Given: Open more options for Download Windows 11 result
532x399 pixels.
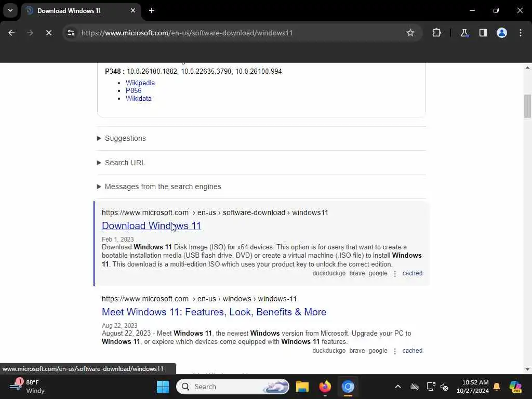Looking at the screenshot, I should click(395, 274).
